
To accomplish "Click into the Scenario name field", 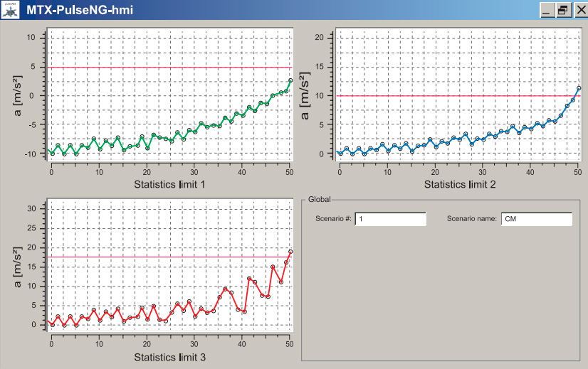I will (x=536, y=219).
